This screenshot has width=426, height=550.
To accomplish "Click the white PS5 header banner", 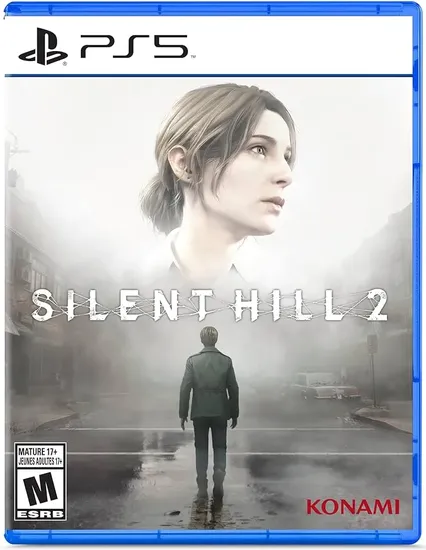I will pyautogui.click(x=208, y=45).
